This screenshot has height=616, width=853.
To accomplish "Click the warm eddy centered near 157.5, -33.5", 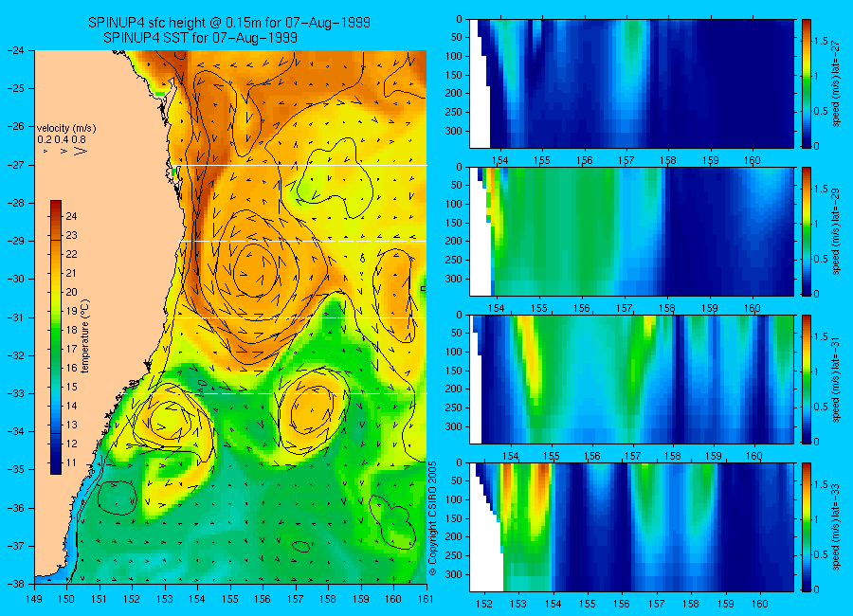I will click(311, 411).
